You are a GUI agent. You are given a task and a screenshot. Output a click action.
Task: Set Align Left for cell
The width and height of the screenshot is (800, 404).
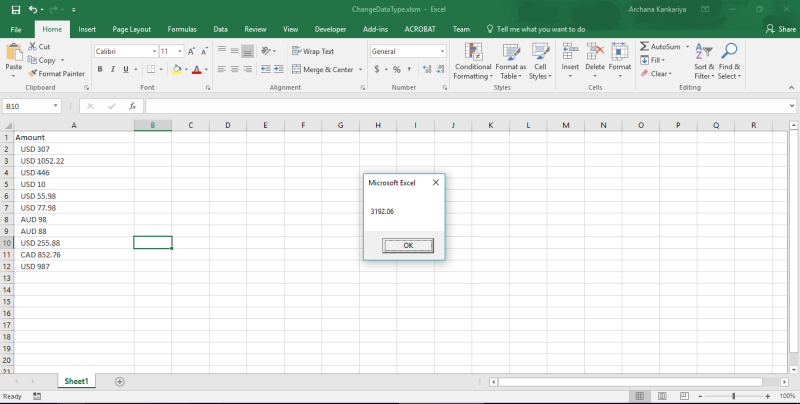tap(221, 69)
